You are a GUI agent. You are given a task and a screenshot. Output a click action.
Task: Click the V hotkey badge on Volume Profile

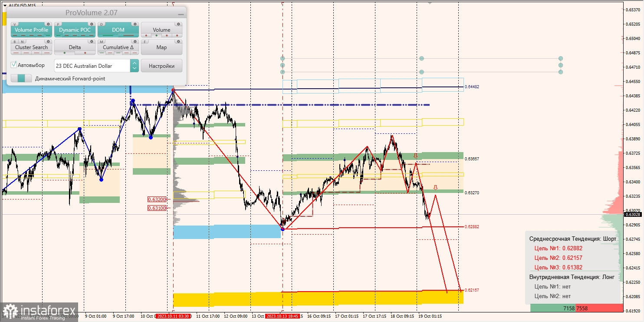(15, 24)
